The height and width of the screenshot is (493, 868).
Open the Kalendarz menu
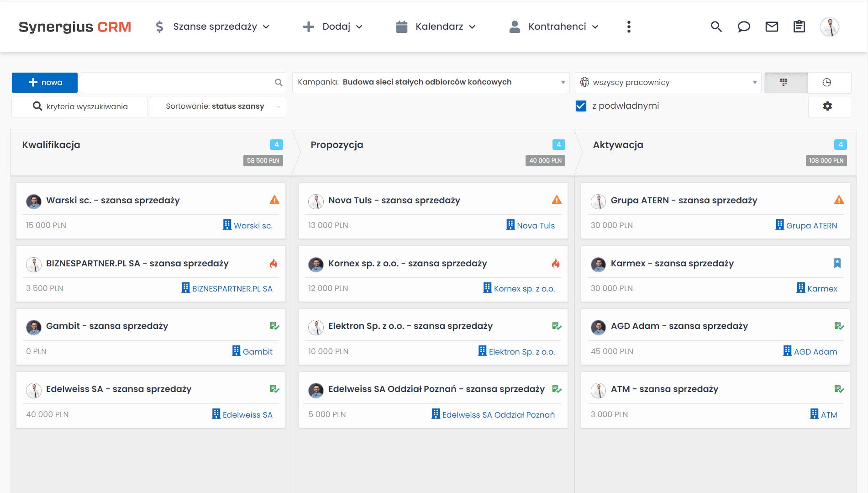(436, 27)
